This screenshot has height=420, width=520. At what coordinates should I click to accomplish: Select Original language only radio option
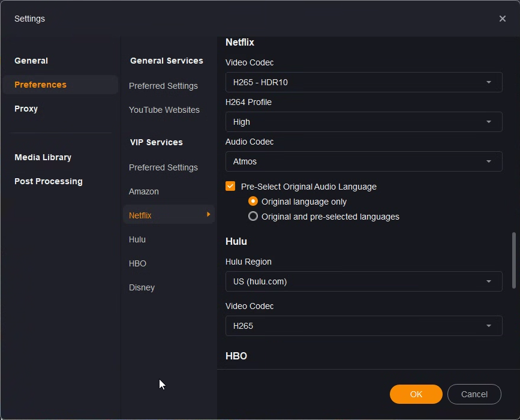click(x=253, y=202)
